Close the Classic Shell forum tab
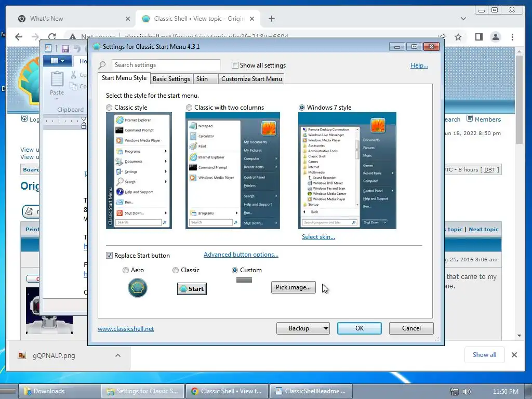 [x=252, y=19]
